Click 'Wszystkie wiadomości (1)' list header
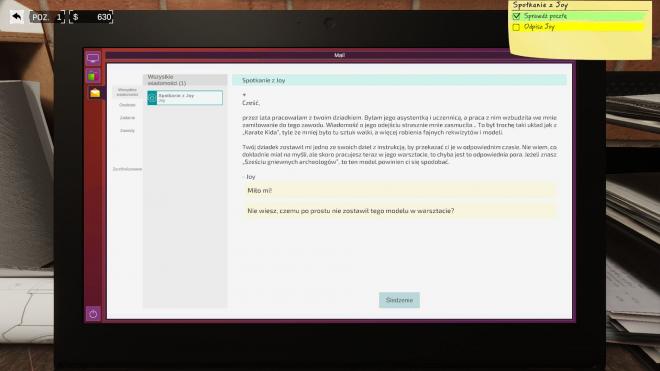The width and height of the screenshot is (660, 371). (185, 80)
